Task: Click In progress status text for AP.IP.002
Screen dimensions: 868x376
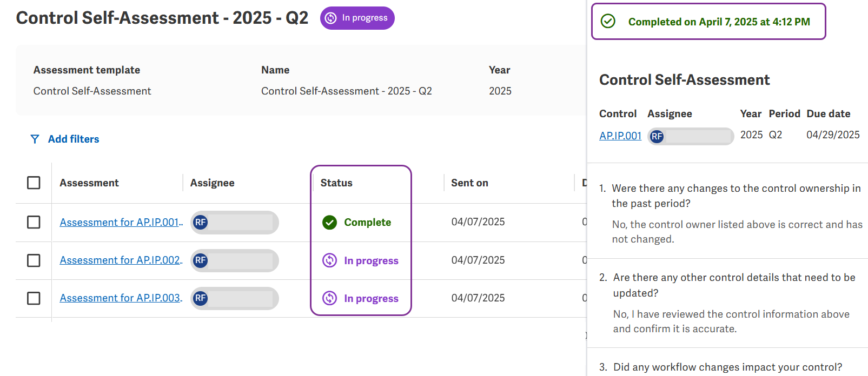Action: click(371, 260)
